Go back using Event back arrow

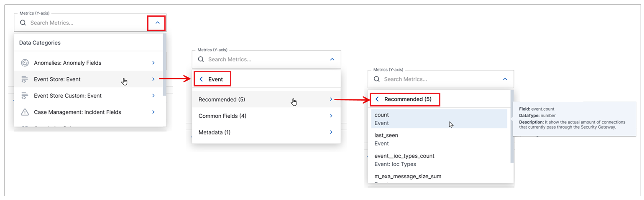(x=201, y=79)
